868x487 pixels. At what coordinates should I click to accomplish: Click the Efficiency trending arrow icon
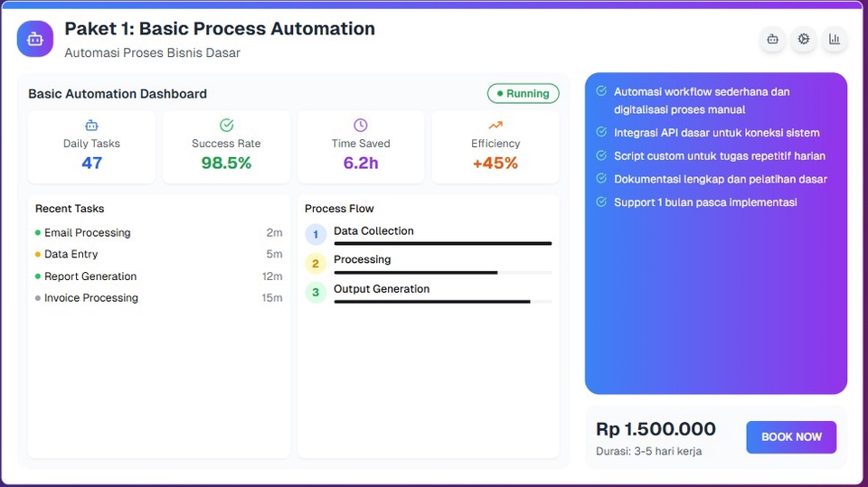(x=495, y=126)
